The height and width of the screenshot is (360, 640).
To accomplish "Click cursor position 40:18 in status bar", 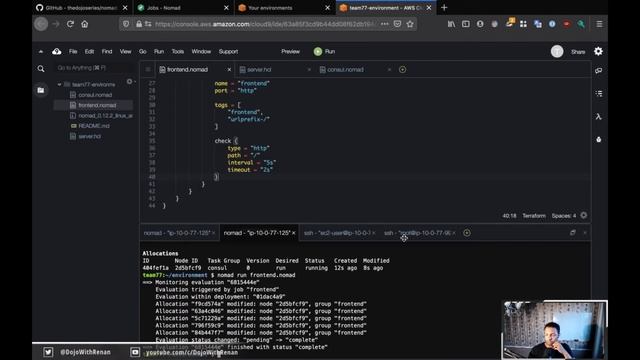I will [x=509, y=216].
